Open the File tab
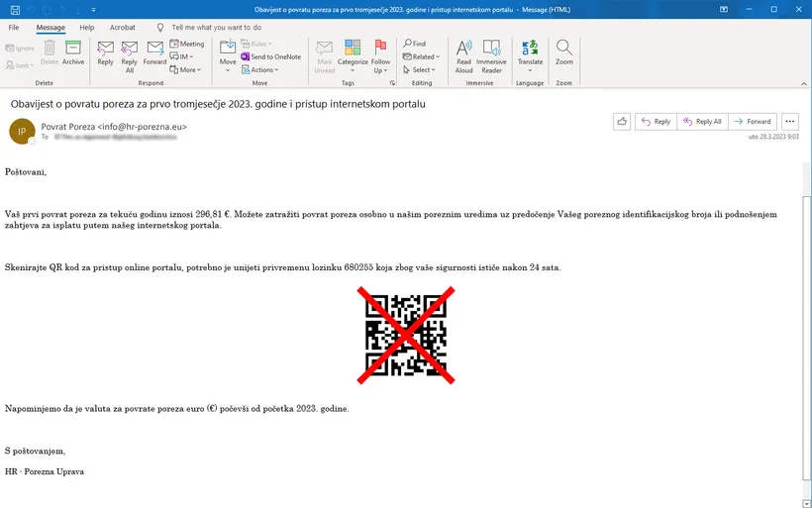 14,28
